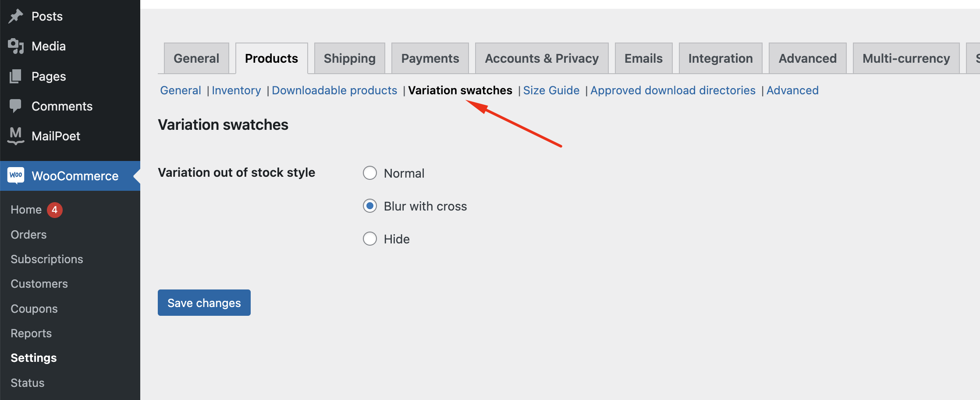Screen dimensions: 980x400
Task: Click the Comments speech bubble icon
Action: tap(16, 106)
